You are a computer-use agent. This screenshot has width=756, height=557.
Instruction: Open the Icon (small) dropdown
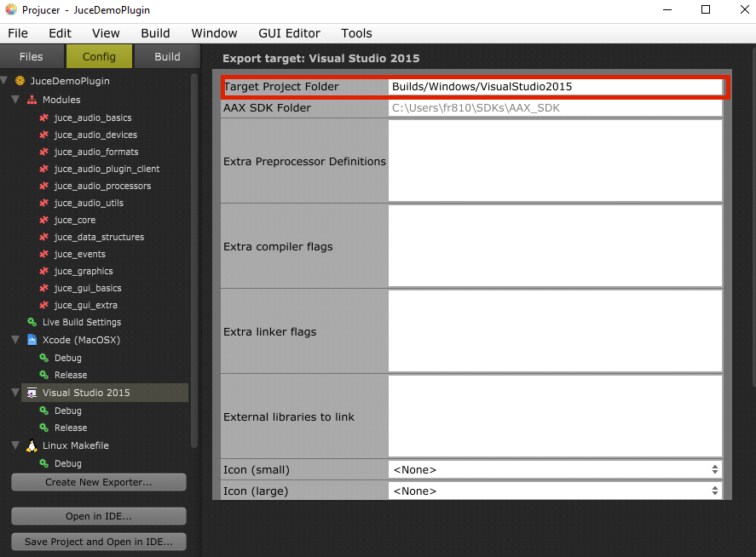point(555,470)
